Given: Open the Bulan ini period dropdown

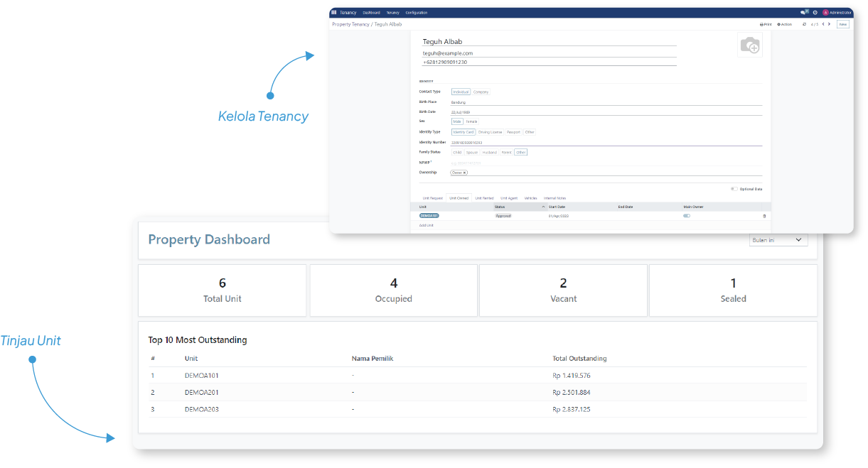Looking at the screenshot, I should [x=778, y=240].
